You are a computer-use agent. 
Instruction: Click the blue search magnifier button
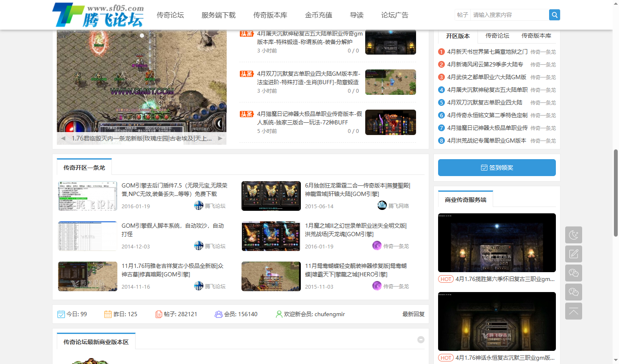point(554,15)
